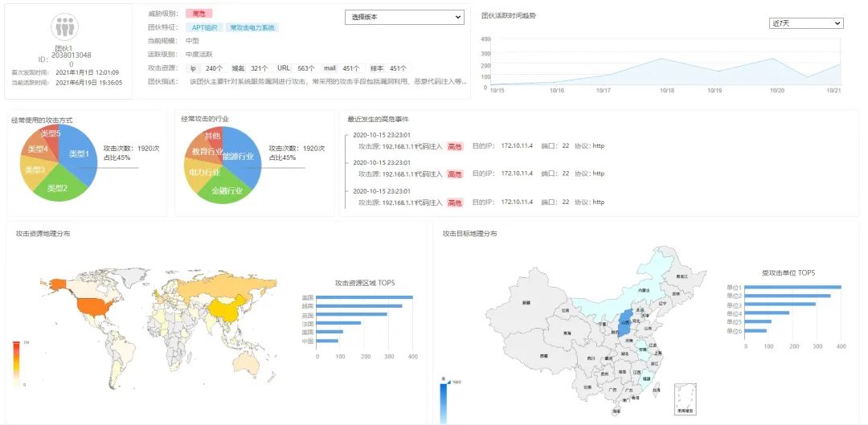This screenshot has height=425, width=868.
Task: Open the 选择版本 version dropdown
Action: [x=404, y=17]
